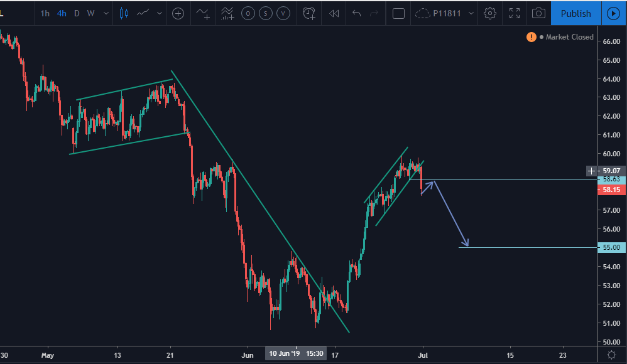Click the Market Closed status

[x=569, y=37]
